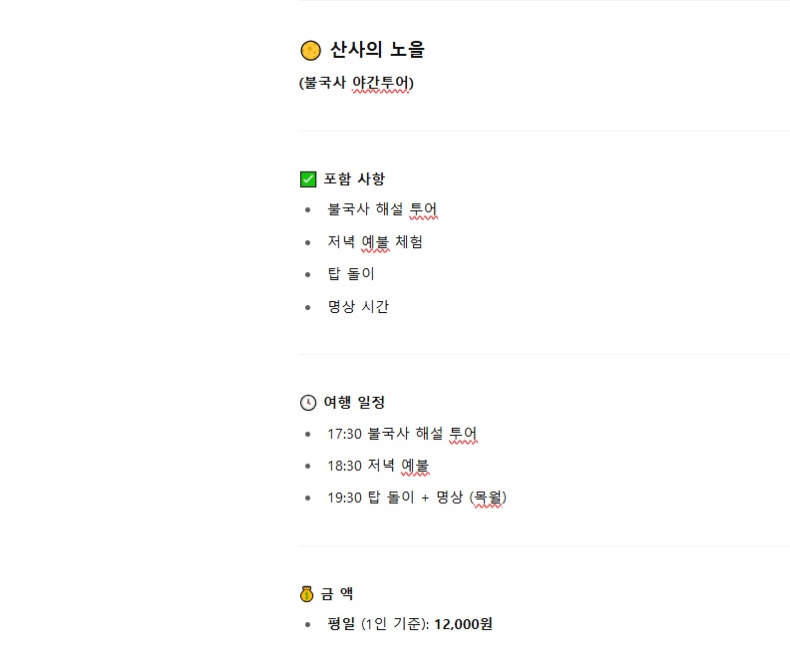This screenshot has width=790, height=672.
Task: Click the underlined word 목월 in parentheses
Action: (x=488, y=498)
